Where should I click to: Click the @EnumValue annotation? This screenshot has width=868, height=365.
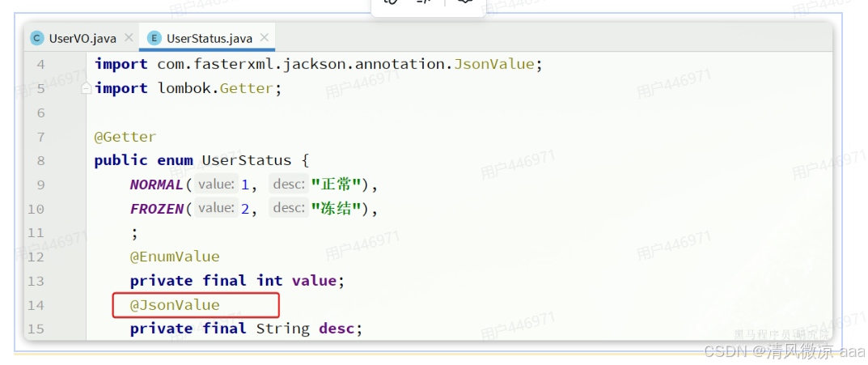click(175, 257)
